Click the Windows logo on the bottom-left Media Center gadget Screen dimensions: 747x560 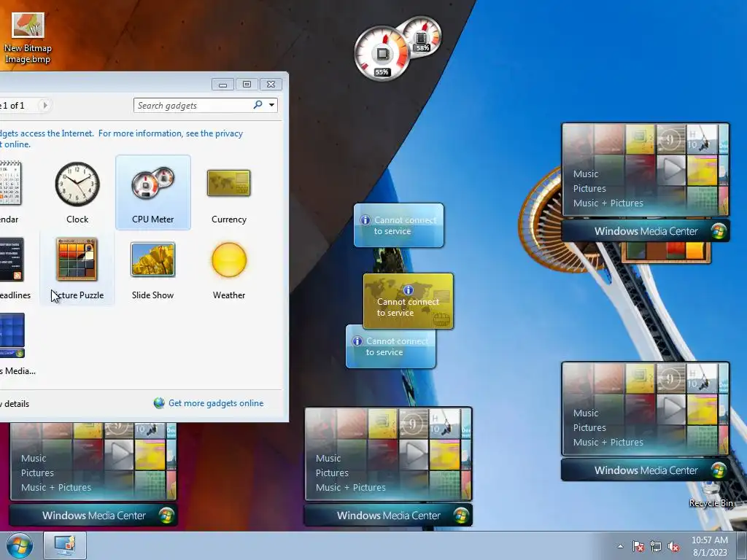click(166, 516)
